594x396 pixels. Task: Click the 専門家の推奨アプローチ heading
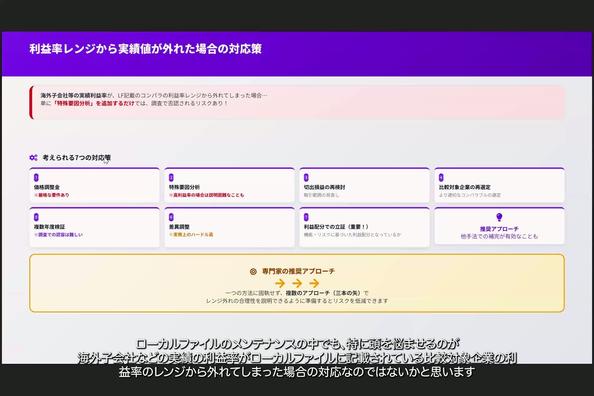299,271
